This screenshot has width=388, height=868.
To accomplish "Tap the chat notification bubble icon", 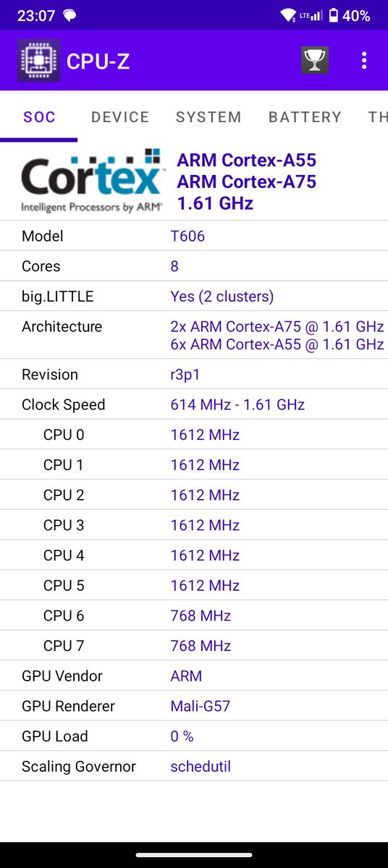I will [70, 15].
